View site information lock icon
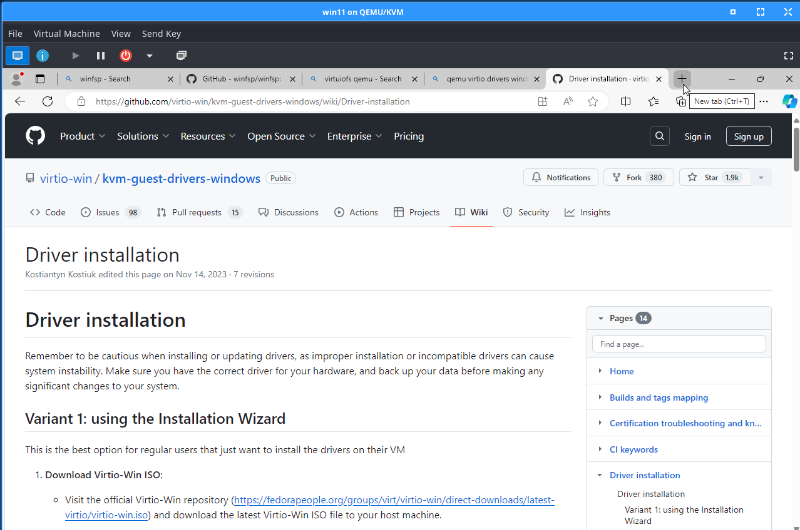The height and width of the screenshot is (530, 800). pos(81,102)
